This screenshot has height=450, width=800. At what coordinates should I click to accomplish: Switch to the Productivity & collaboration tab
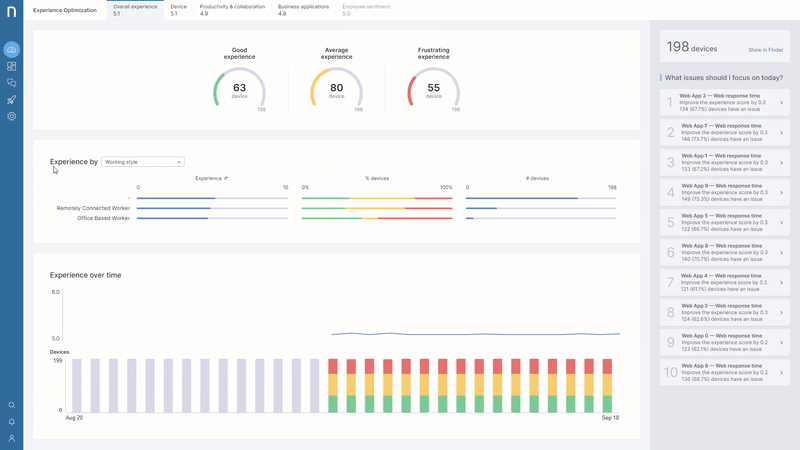point(231,10)
